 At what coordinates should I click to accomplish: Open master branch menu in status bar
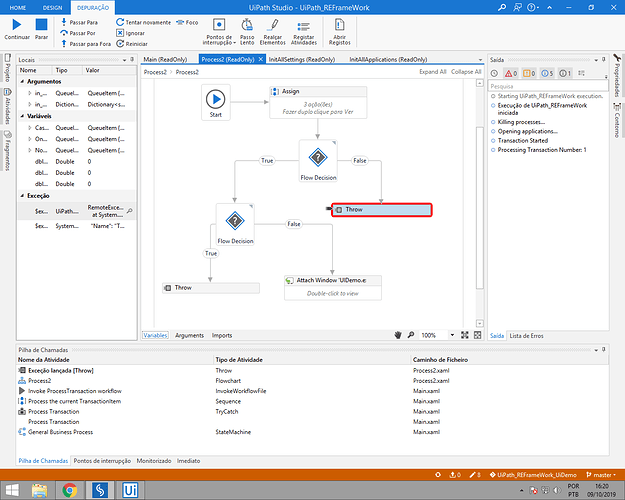click(601, 475)
